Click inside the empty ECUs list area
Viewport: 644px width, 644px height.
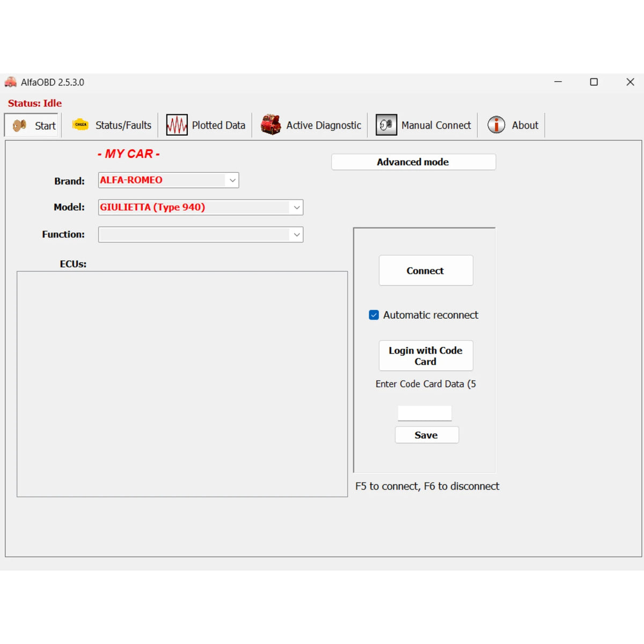(182, 384)
